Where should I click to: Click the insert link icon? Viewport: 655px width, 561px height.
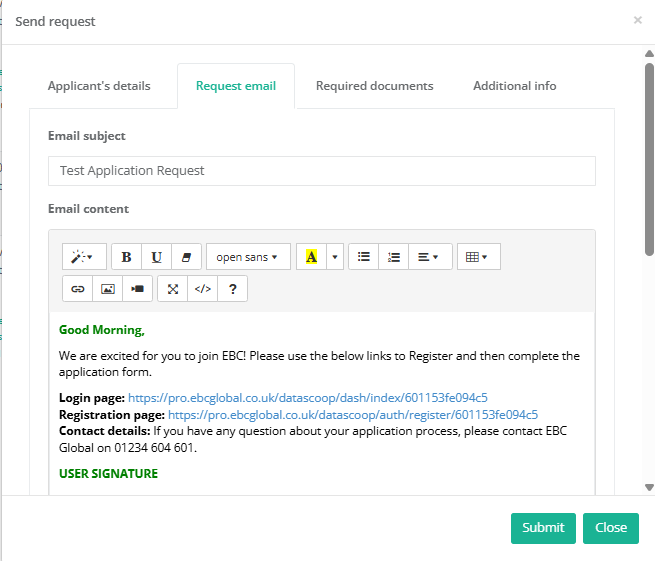[x=77, y=289]
